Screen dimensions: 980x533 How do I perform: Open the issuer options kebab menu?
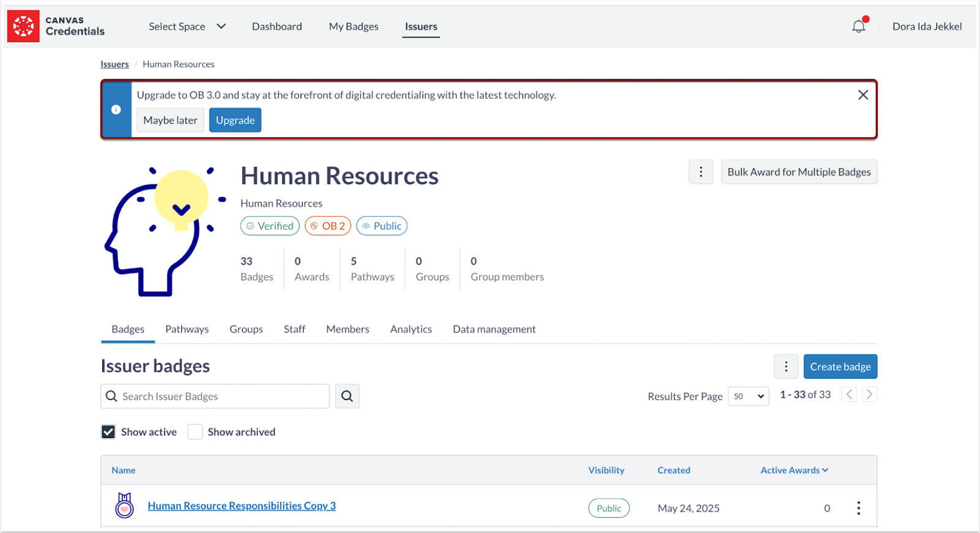coord(701,172)
